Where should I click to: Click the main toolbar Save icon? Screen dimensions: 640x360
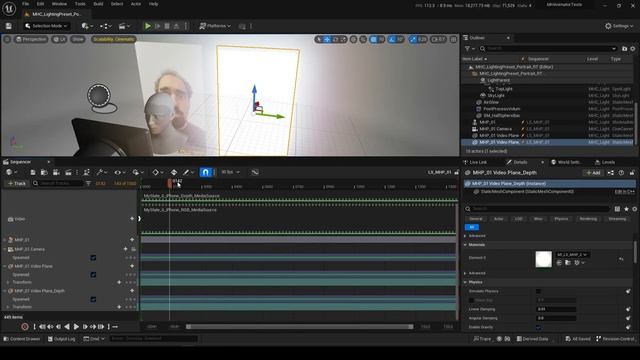[x=9, y=26]
